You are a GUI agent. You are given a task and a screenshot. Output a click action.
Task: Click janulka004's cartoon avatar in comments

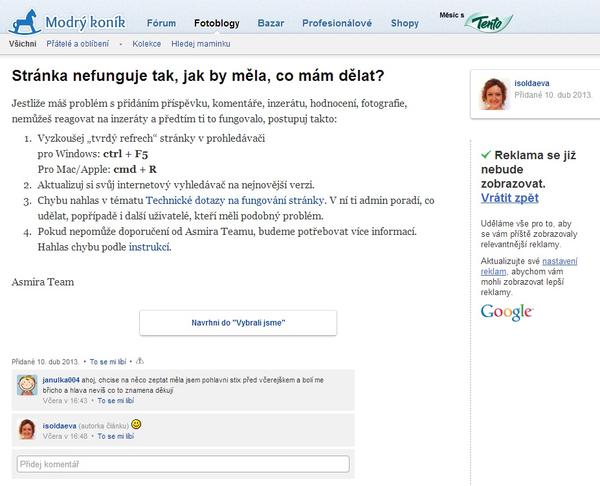click(27, 385)
